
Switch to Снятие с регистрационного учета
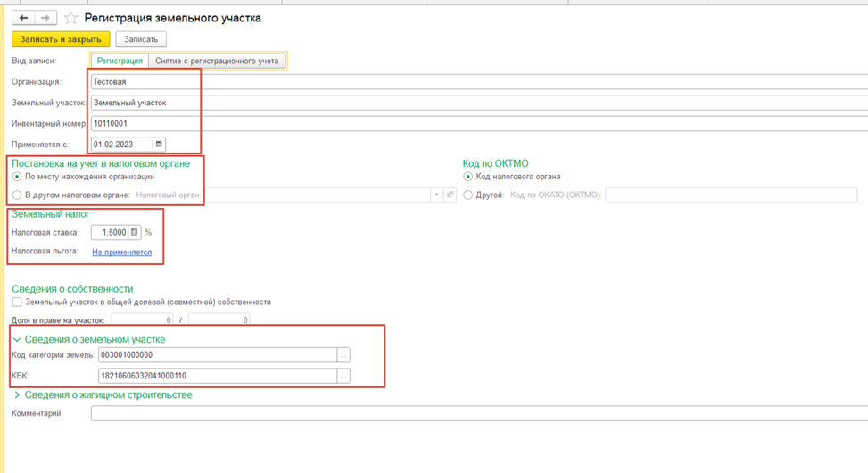tap(217, 61)
